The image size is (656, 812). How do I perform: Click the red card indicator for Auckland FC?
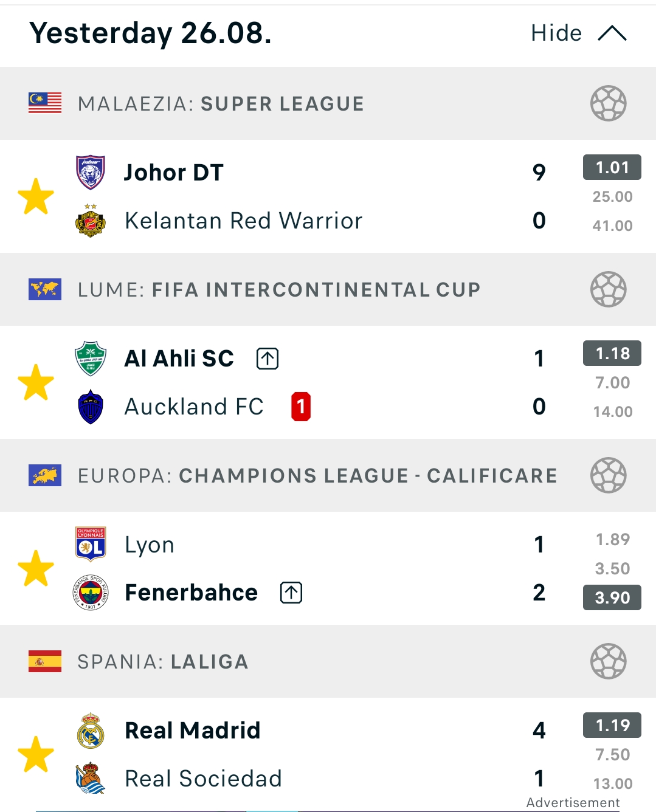tap(301, 407)
